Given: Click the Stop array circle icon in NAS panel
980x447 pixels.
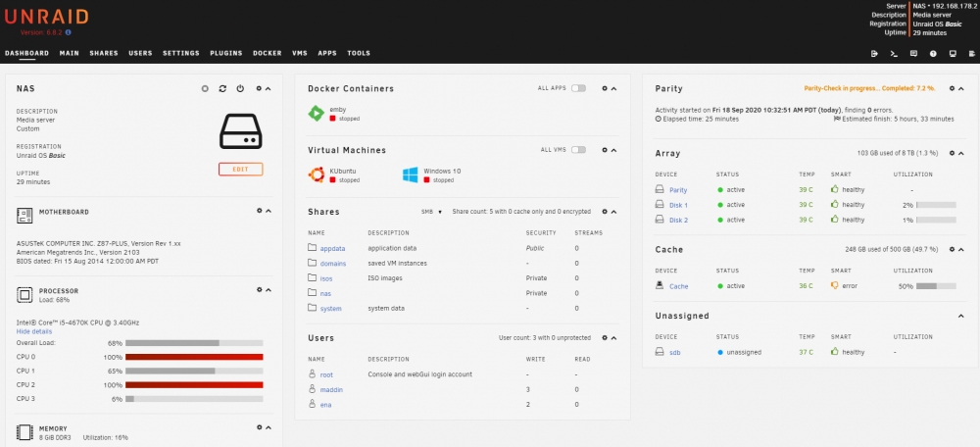Looking at the screenshot, I should [205, 89].
